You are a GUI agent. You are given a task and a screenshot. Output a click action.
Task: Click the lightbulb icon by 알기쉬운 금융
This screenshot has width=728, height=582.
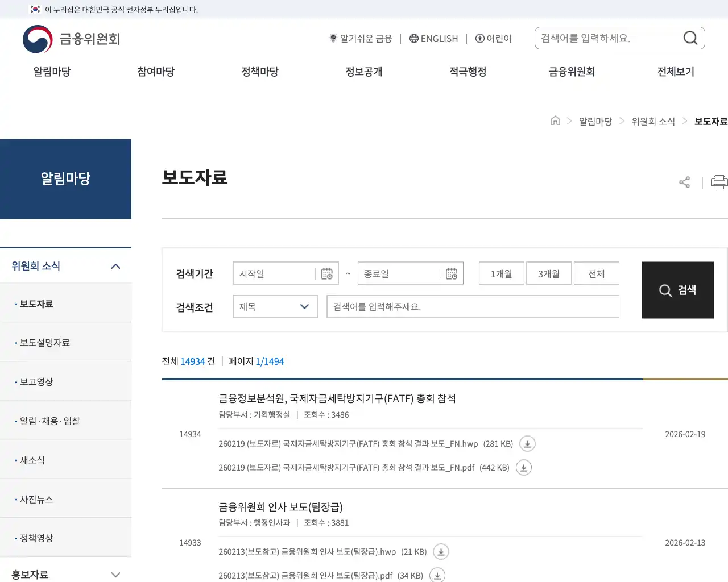point(333,38)
